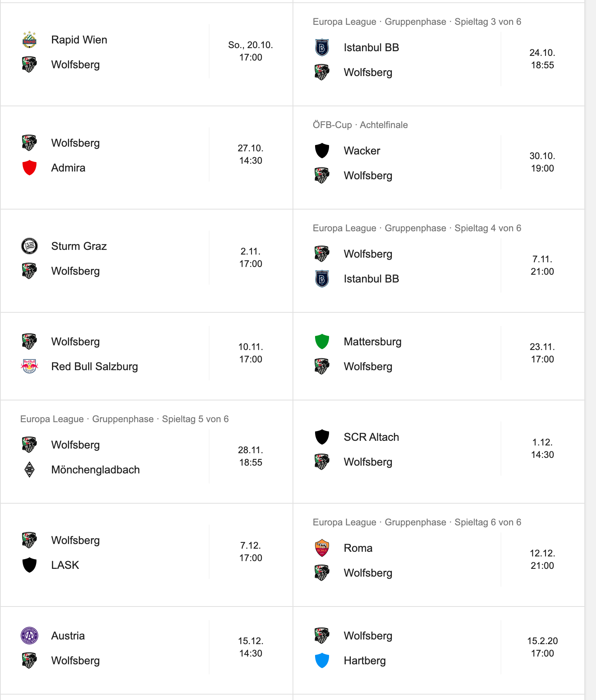Click the red Admira shield icon
Viewport: 596px width, 700px height.
[29, 168]
